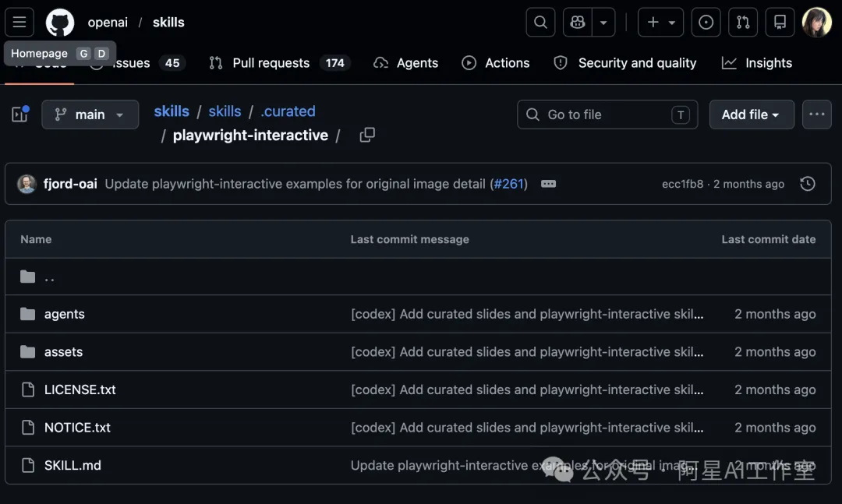Click the GitHub logo homepage icon
Image resolution: width=842 pixels, height=504 pixels.
point(59,22)
